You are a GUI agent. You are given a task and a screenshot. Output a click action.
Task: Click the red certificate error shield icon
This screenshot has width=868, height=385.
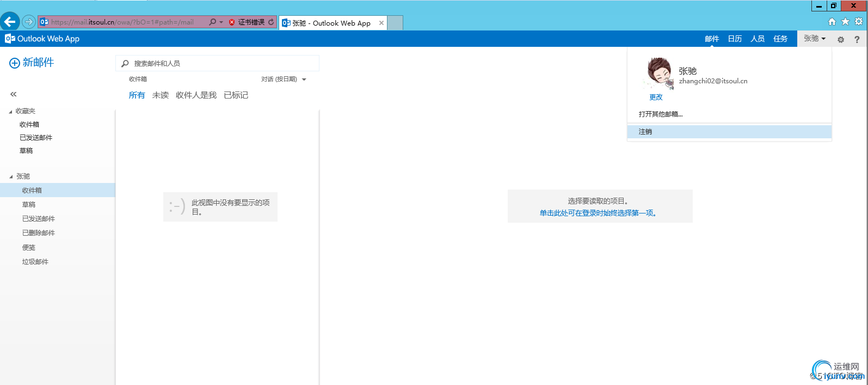(232, 22)
